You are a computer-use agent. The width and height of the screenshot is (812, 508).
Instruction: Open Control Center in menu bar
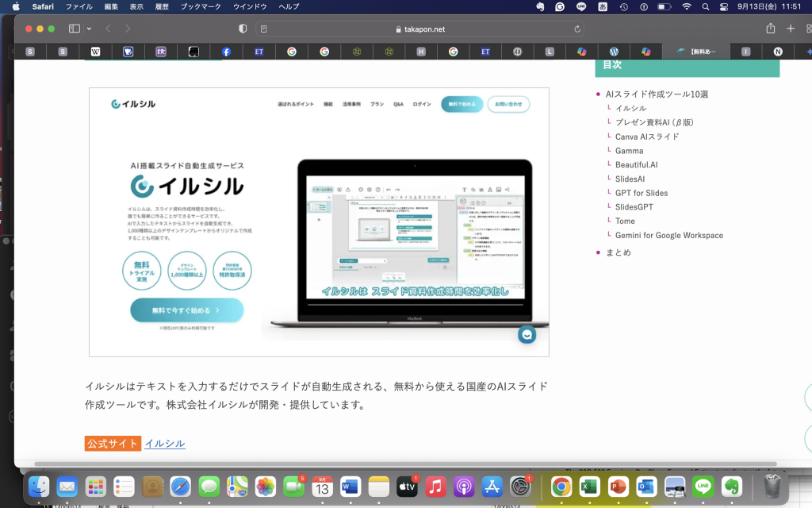coord(726,6)
